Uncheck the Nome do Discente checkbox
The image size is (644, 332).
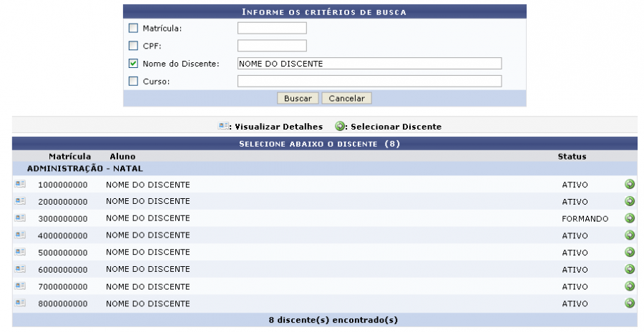tap(133, 64)
